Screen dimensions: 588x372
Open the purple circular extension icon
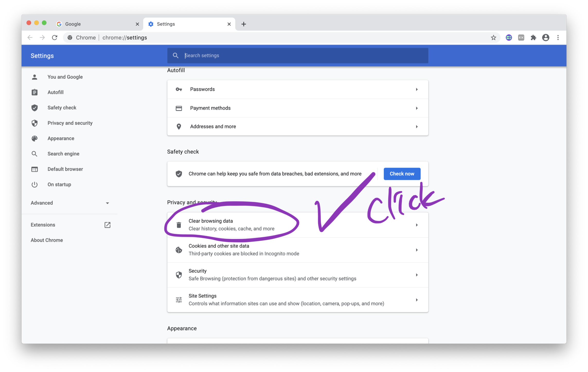tap(509, 38)
